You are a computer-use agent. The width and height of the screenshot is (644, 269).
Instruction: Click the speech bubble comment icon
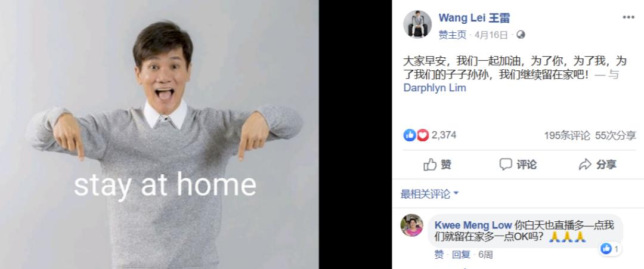pyautogui.click(x=506, y=164)
